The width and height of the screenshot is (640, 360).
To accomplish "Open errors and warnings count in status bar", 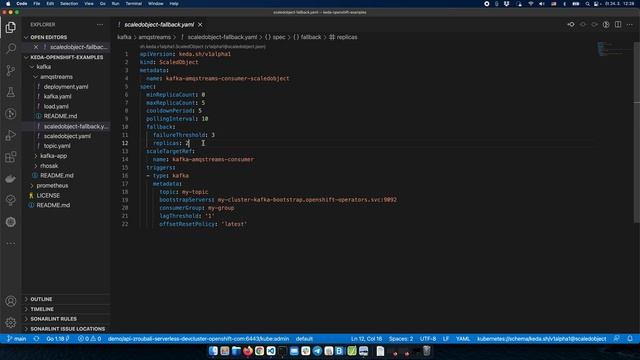I will click(89, 339).
